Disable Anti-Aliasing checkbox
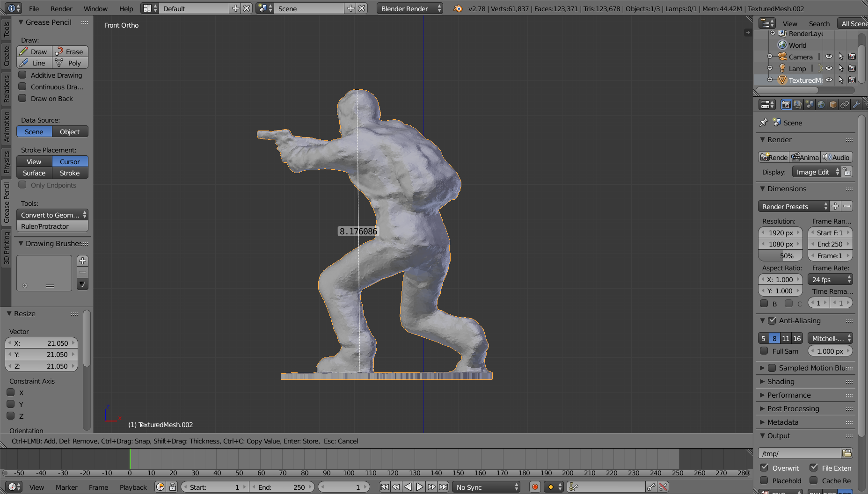The image size is (868, 494). (x=772, y=320)
